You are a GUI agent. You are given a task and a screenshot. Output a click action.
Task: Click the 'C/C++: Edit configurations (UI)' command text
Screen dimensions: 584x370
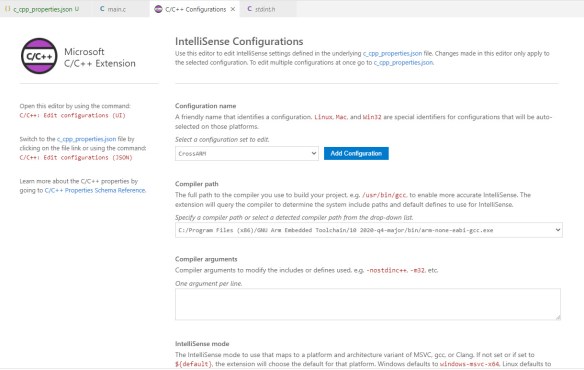73,116
